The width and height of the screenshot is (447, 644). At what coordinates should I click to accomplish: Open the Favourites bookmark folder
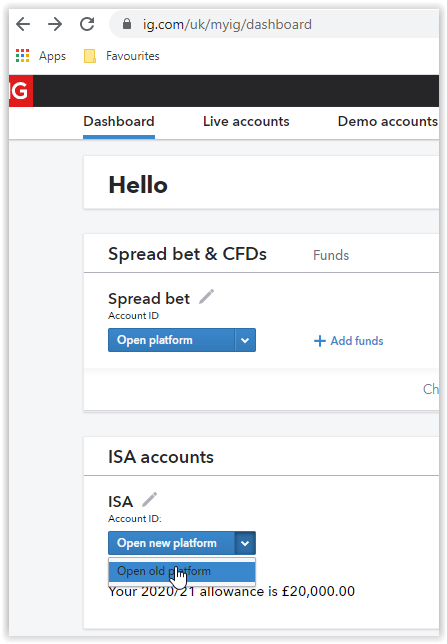(x=122, y=55)
